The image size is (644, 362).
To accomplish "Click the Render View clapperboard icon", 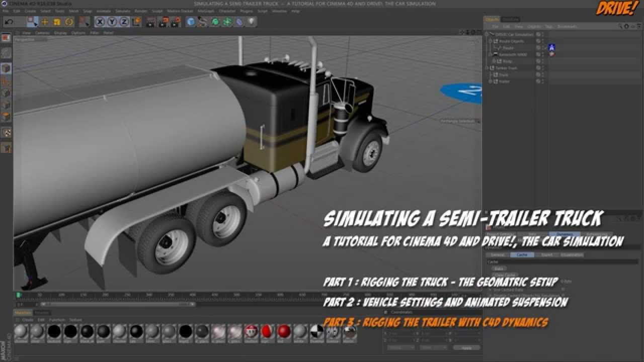I will tap(150, 22).
